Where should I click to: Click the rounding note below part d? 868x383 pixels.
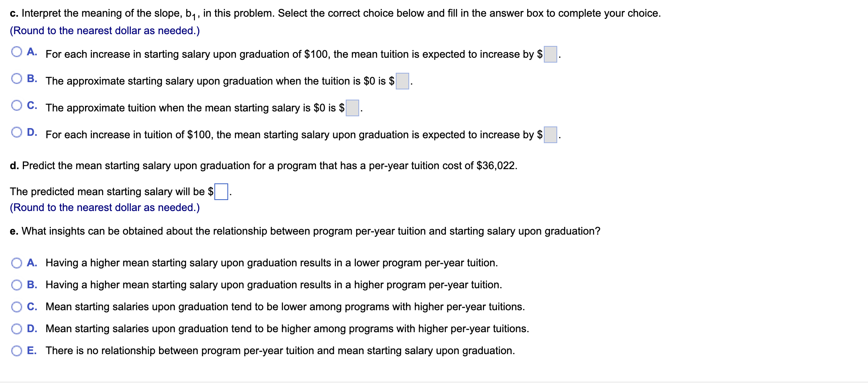coord(105,207)
